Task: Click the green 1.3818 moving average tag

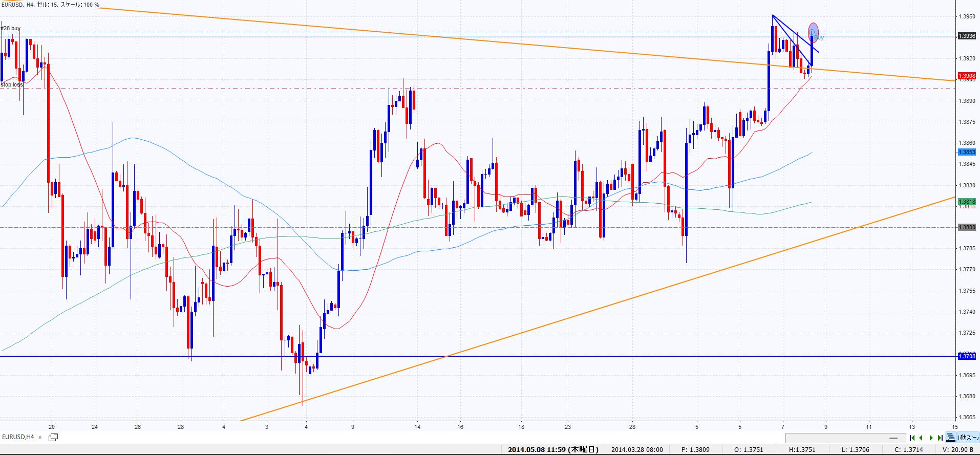Action: click(967, 202)
